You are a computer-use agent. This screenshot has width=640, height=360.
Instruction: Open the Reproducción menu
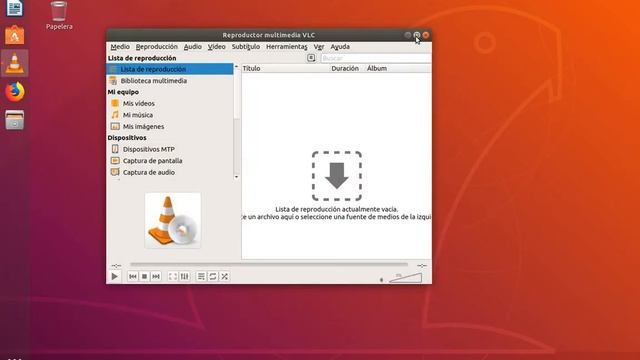[157, 47]
